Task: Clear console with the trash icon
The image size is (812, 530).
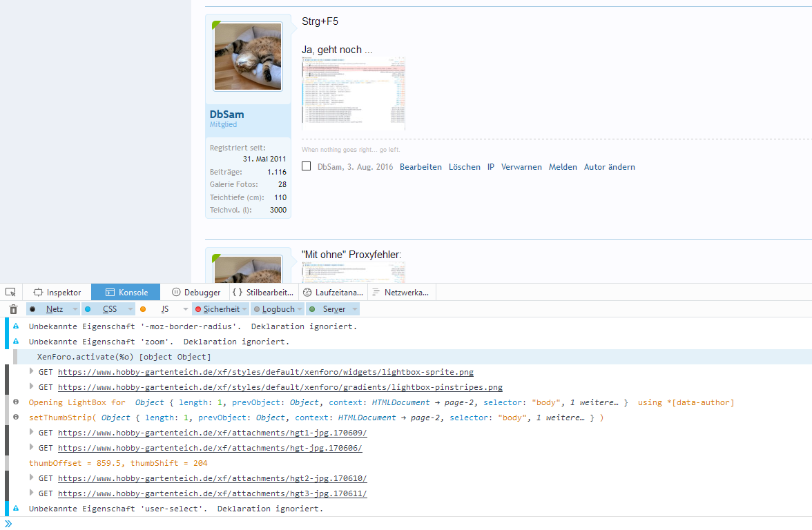Action: [14, 309]
